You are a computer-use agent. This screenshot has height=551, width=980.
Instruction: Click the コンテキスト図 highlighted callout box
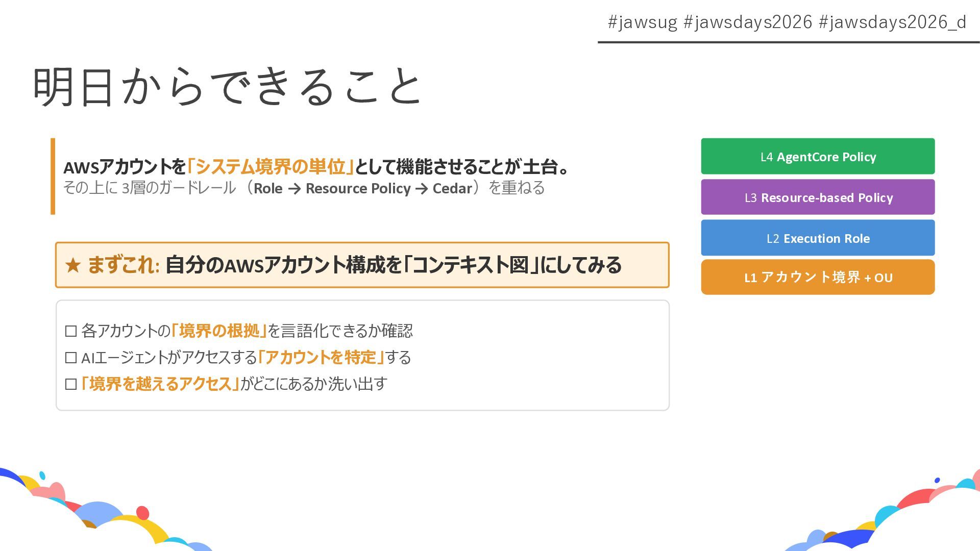(362, 265)
